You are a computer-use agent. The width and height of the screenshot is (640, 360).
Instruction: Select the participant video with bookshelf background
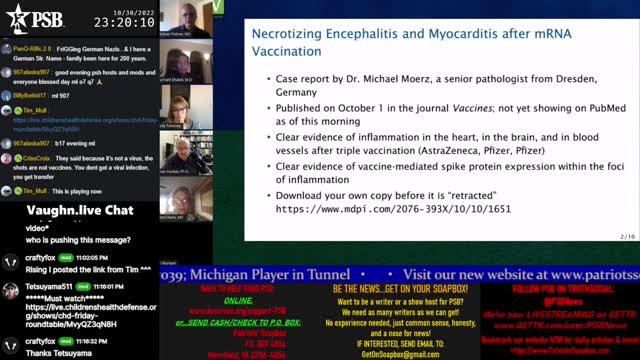point(186,153)
